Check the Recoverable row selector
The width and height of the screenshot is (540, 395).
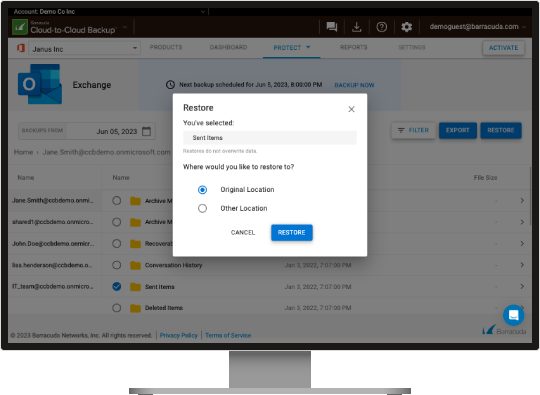[117, 243]
